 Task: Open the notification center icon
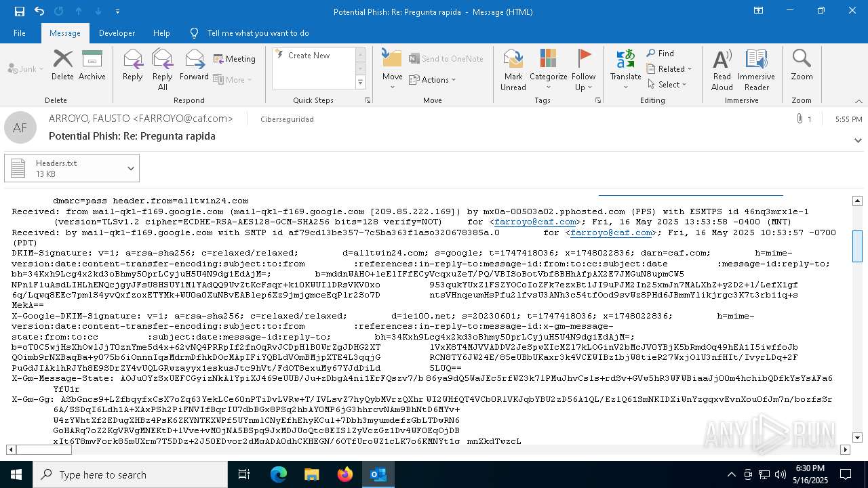(846, 474)
